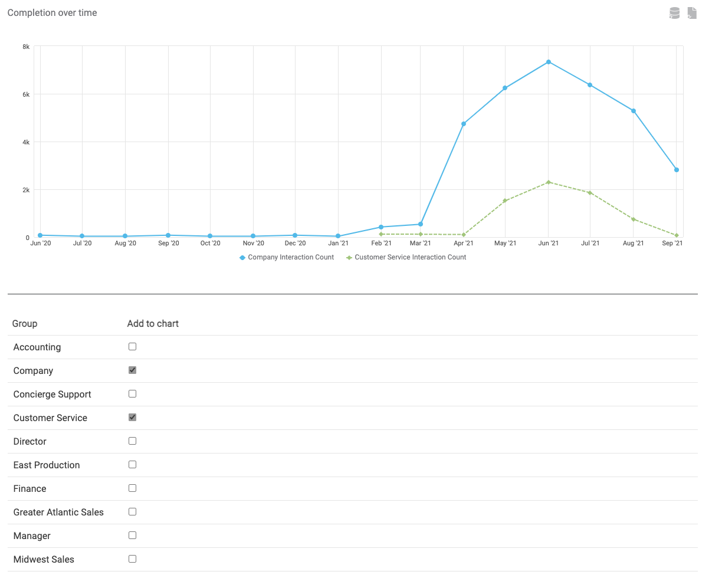The width and height of the screenshot is (712, 588).
Task: Download the chart data via database icon
Action: click(674, 13)
